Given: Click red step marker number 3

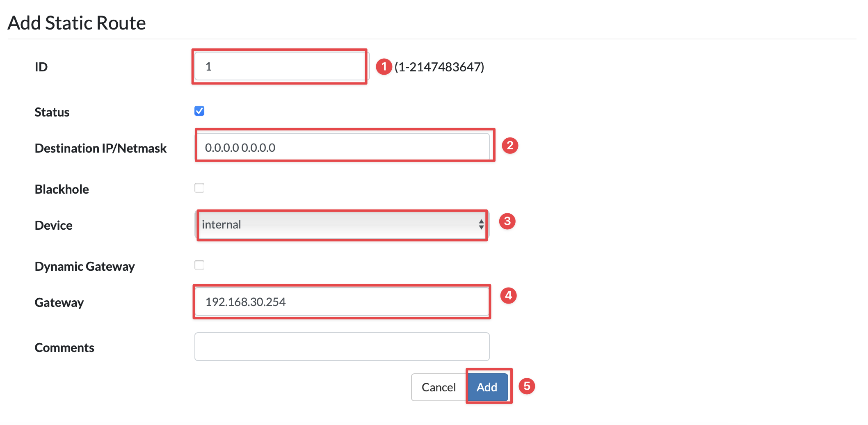Looking at the screenshot, I should (x=507, y=221).
